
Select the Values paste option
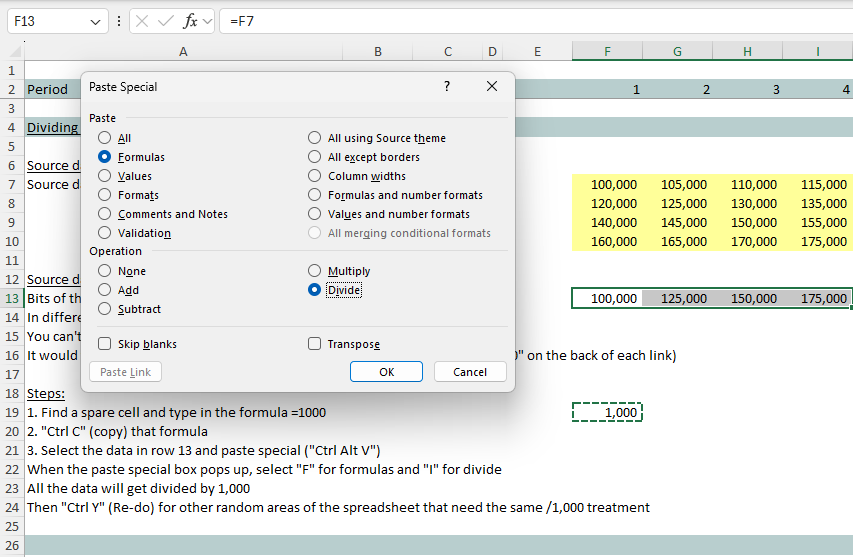(105, 176)
